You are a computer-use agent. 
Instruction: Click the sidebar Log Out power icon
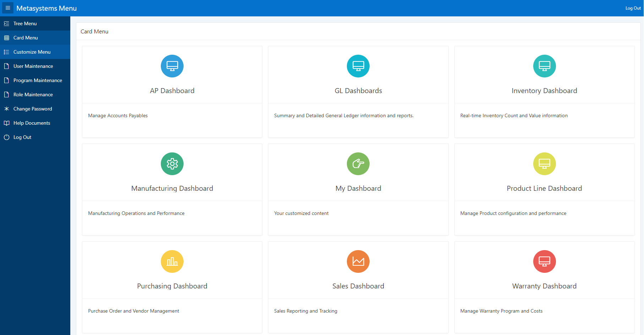click(x=6, y=137)
